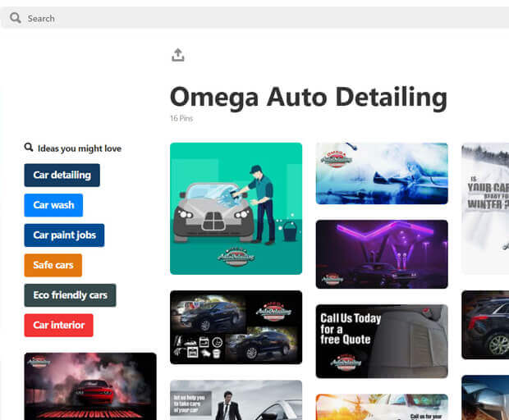
Task: Open the purple neon gas station pin
Action: tap(382, 253)
